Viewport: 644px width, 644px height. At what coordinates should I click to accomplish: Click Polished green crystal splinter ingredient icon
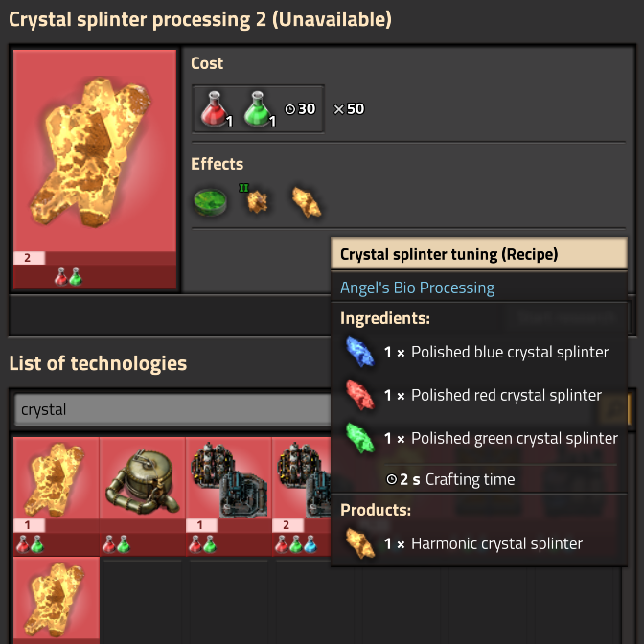[359, 438]
